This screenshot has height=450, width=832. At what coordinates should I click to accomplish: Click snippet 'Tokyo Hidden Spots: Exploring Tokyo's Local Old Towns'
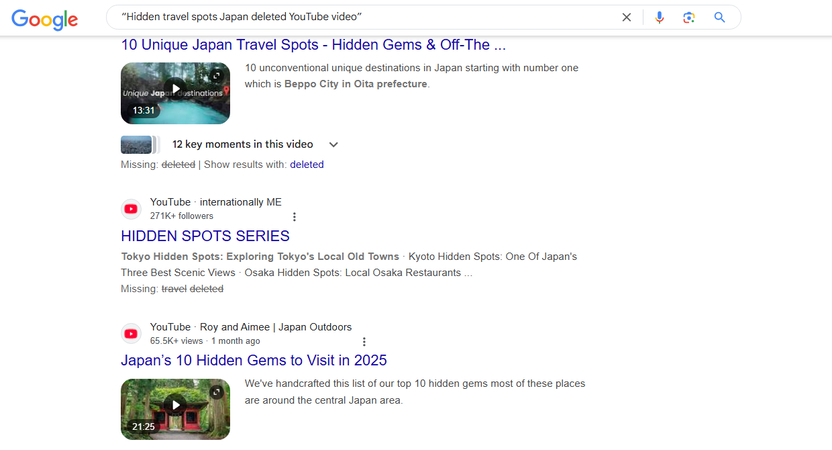[260, 256]
